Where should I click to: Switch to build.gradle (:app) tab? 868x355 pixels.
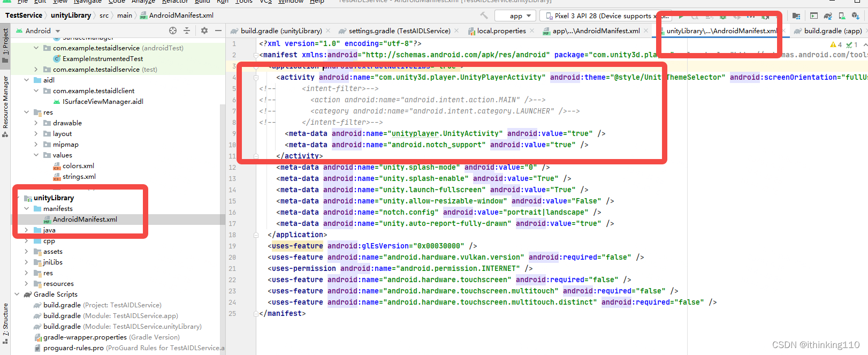828,31
